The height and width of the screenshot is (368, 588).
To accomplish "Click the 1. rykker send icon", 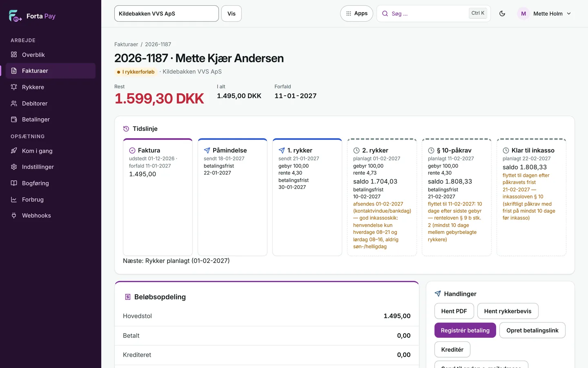I will pos(282,150).
